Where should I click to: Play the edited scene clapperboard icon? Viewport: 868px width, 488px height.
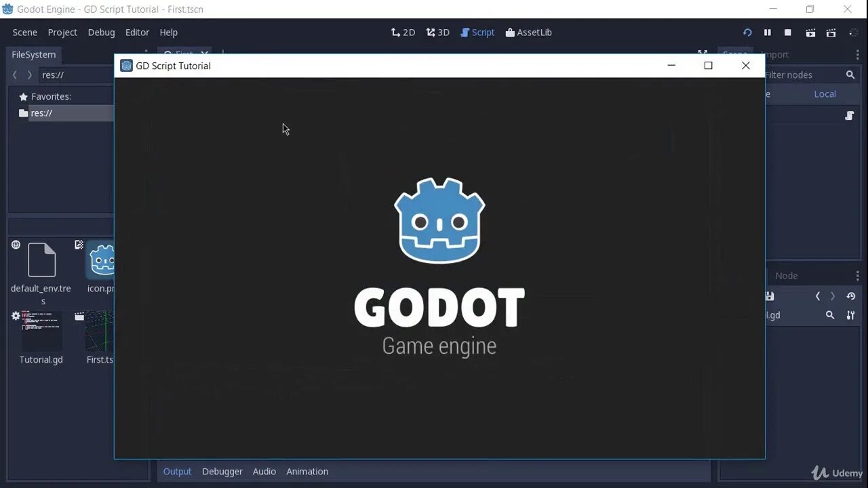click(810, 33)
